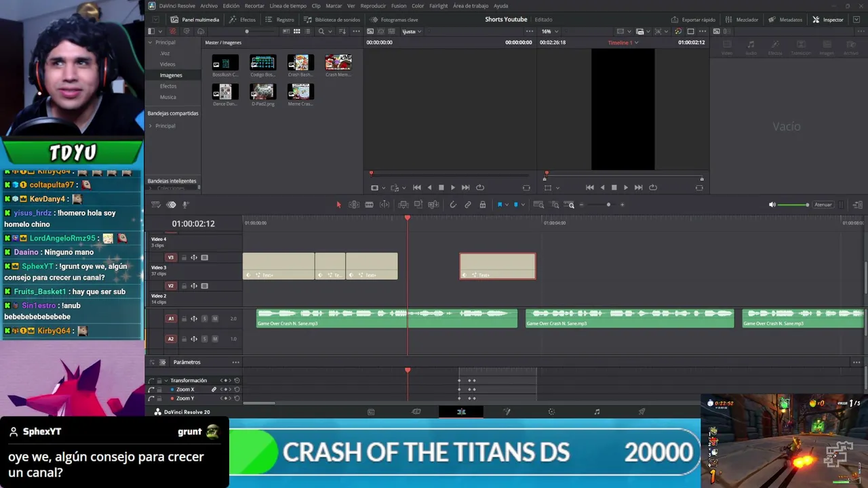Open the Fusion page icon in bottom bar
868x488 pixels.
click(507, 412)
